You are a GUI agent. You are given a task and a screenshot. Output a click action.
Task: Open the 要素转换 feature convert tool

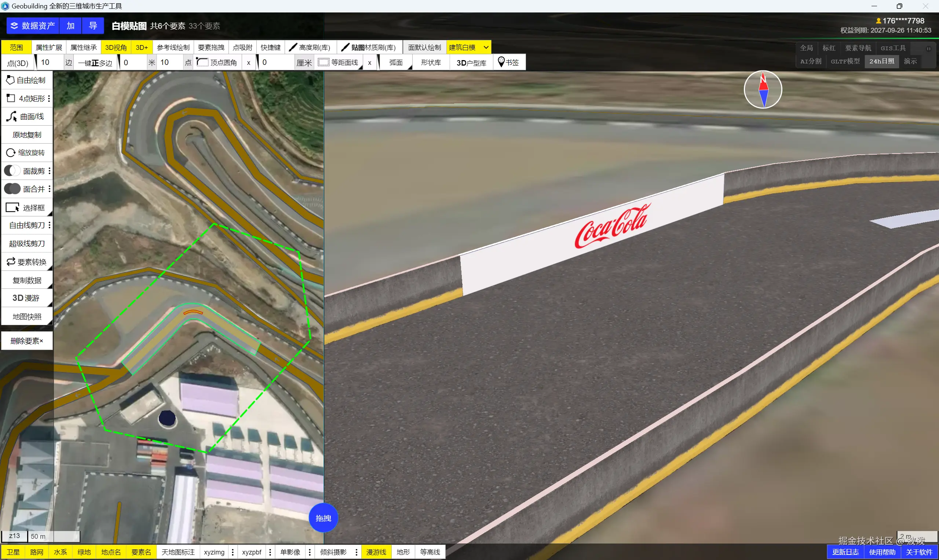[x=26, y=262]
